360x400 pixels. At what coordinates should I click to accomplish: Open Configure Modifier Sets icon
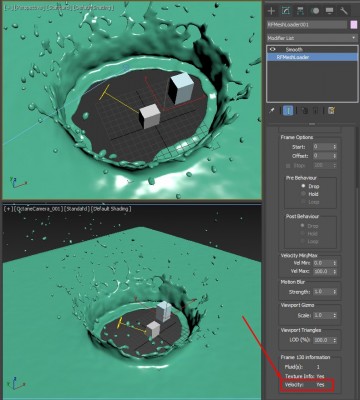pyautogui.click(x=331, y=110)
